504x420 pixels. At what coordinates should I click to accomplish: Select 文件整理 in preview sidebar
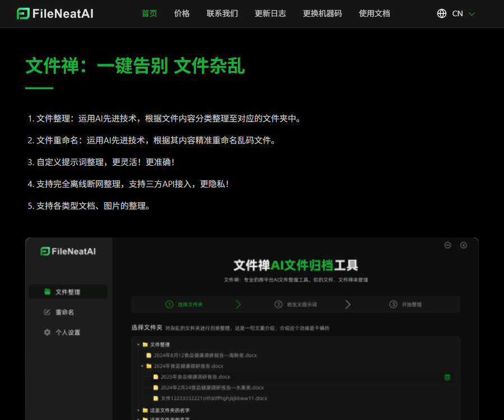coord(68,292)
